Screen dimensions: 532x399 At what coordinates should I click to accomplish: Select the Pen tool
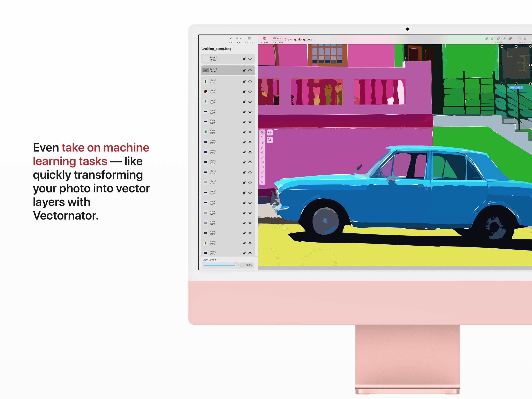[262, 147]
